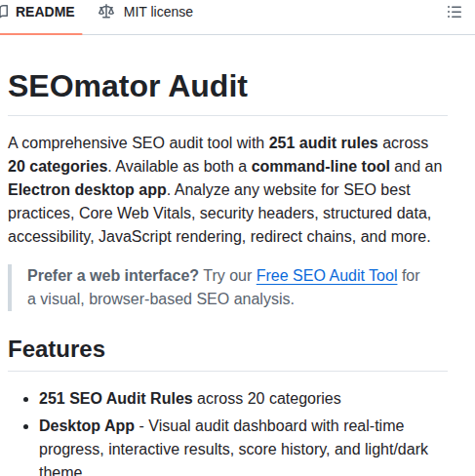The image size is (475, 476).
Task: Click the 'Desktop App' bullet item
Action: click(233, 449)
